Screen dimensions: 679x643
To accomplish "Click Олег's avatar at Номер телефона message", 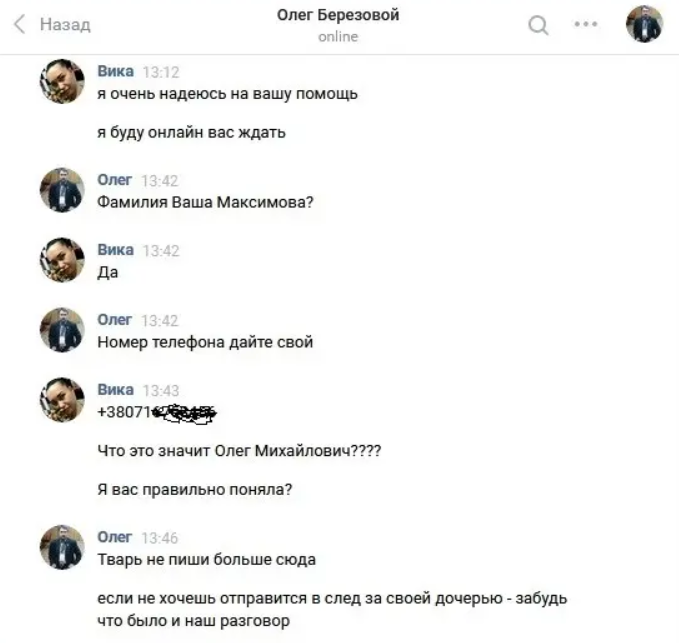I will [x=62, y=330].
